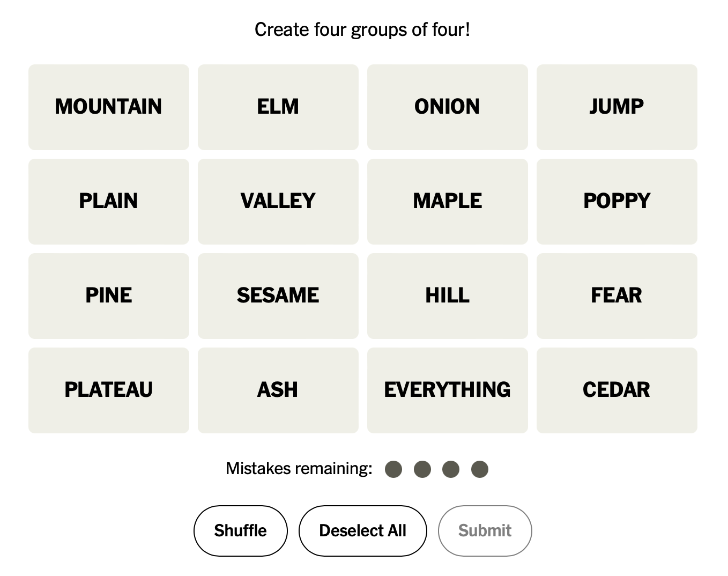Screen dimensions: 728x576
Task: Click the first mistakes remaining dot
Action: coord(393,469)
